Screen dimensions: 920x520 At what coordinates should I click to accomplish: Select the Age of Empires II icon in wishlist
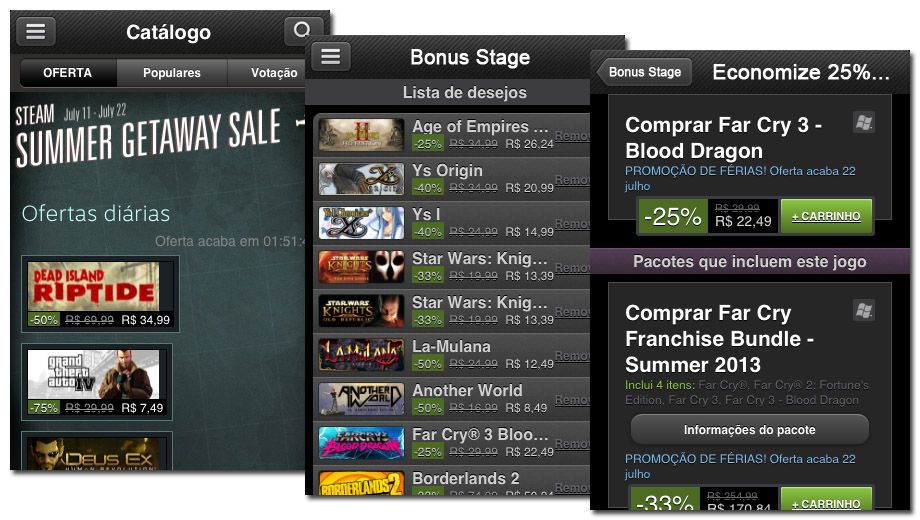click(361, 135)
